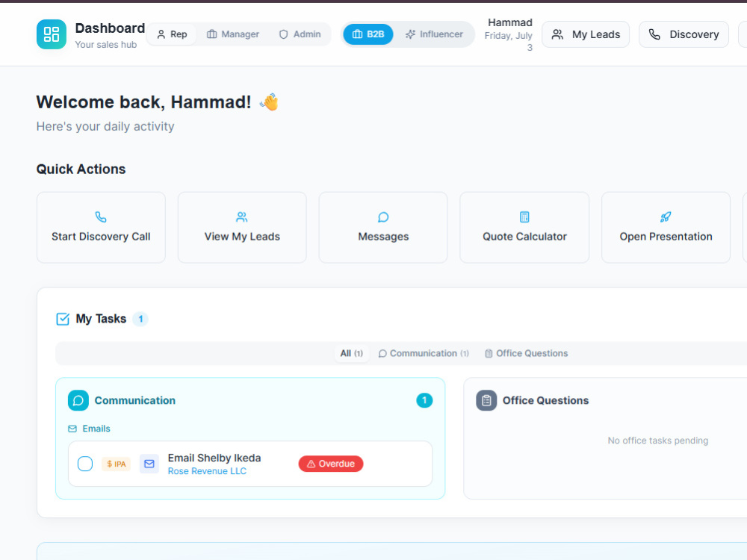Click the sparkle icon beside Influencer
747x560 pixels.
coord(410,34)
